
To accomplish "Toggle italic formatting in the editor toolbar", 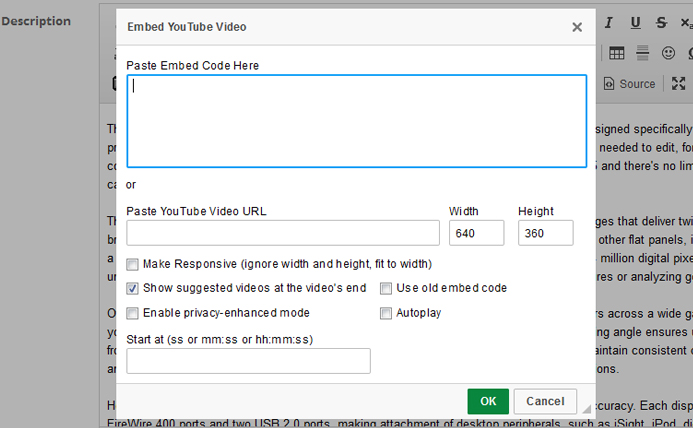I will [x=609, y=23].
